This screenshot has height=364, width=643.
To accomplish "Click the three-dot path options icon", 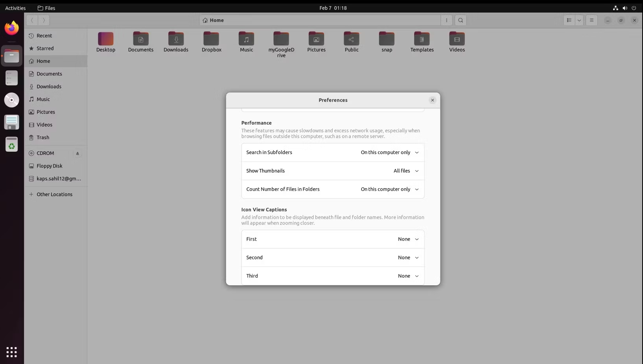I will point(446,20).
